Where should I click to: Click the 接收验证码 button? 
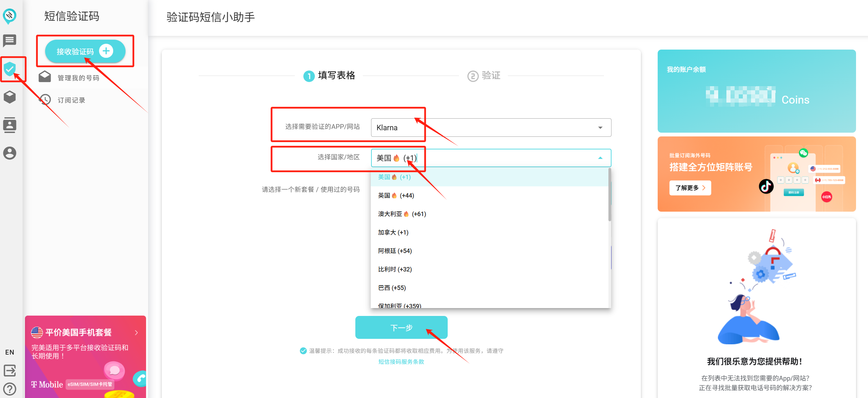[85, 51]
